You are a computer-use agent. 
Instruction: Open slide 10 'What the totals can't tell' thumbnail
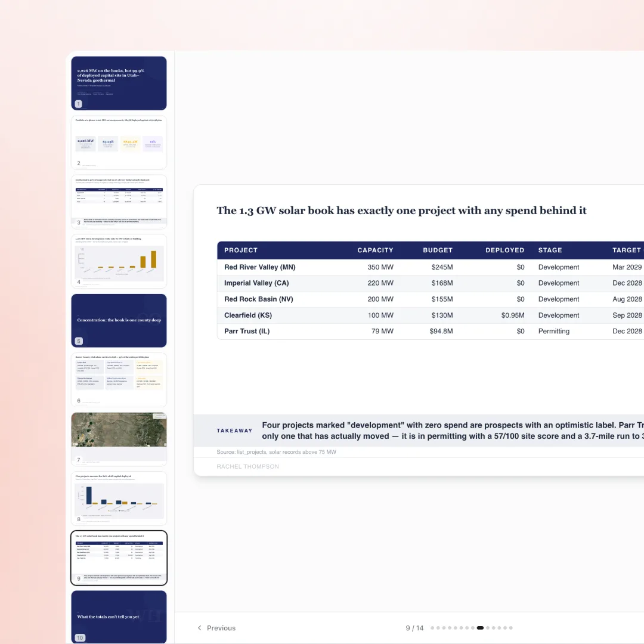119,617
